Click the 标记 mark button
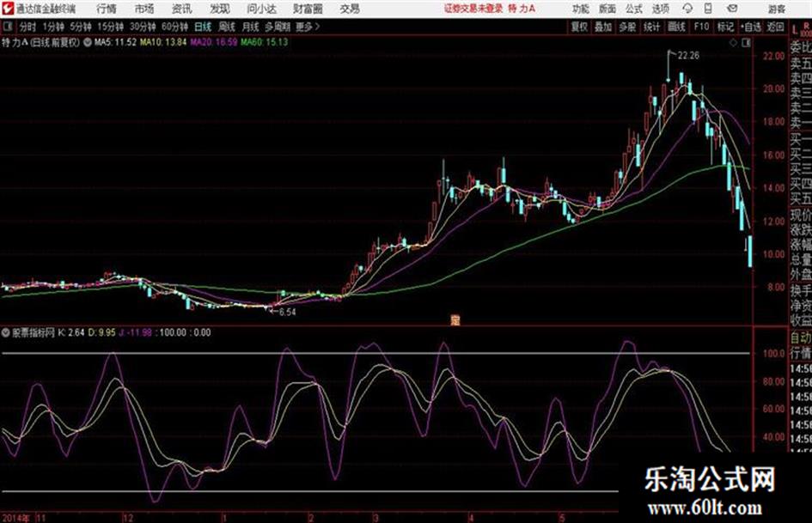812x523 pixels. [725, 27]
